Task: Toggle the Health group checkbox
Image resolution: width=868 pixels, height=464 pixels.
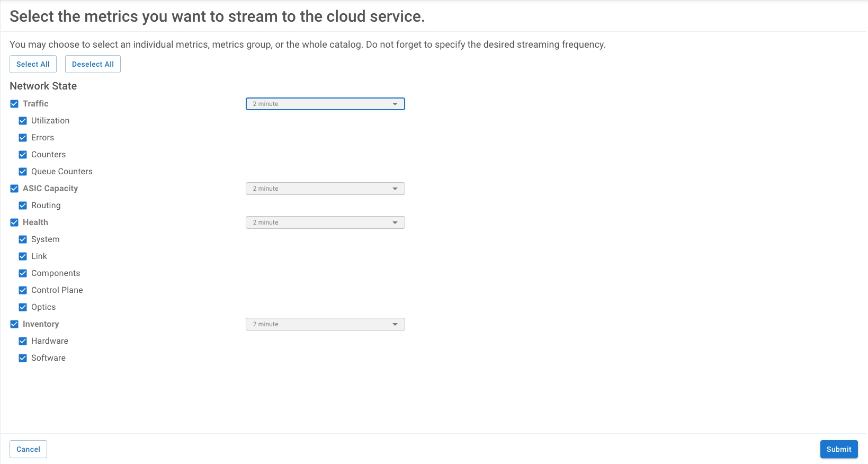Action: [14, 222]
